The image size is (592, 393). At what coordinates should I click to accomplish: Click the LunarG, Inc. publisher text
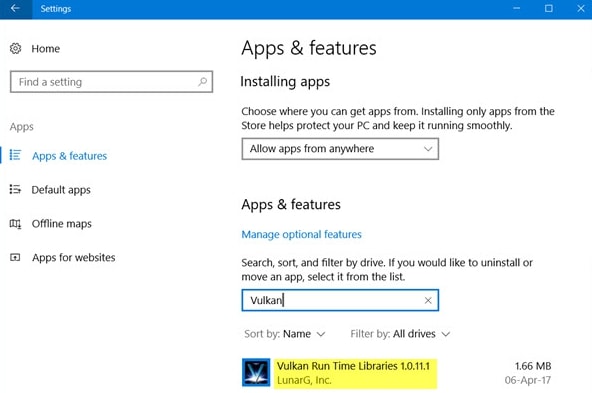pyautogui.click(x=304, y=380)
